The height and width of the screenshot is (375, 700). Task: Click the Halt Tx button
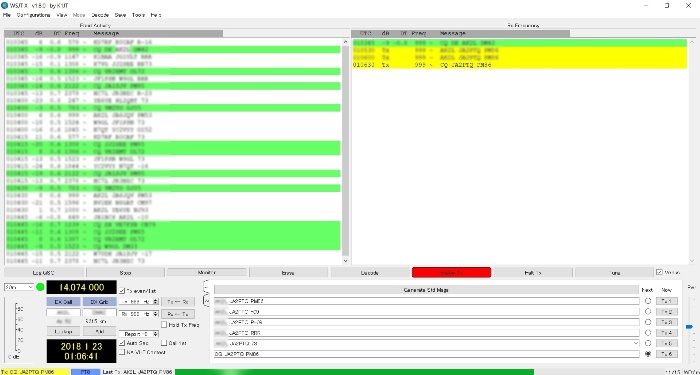click(x=533, y=272)
